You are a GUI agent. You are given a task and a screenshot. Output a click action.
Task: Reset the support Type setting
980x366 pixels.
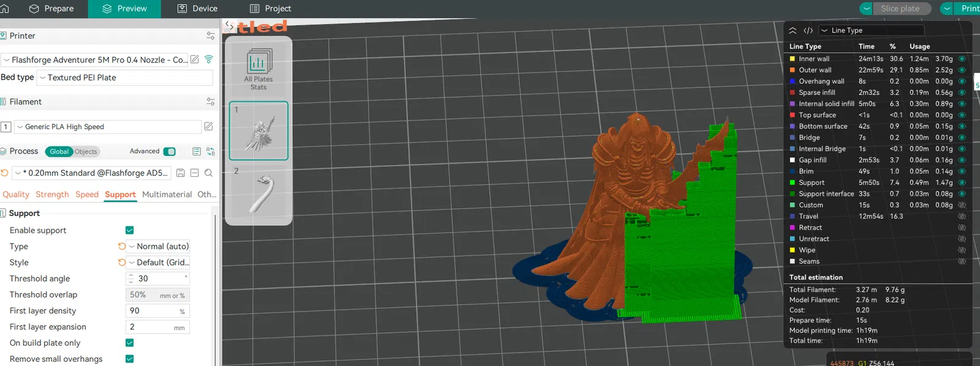click(x=122, y=246)
